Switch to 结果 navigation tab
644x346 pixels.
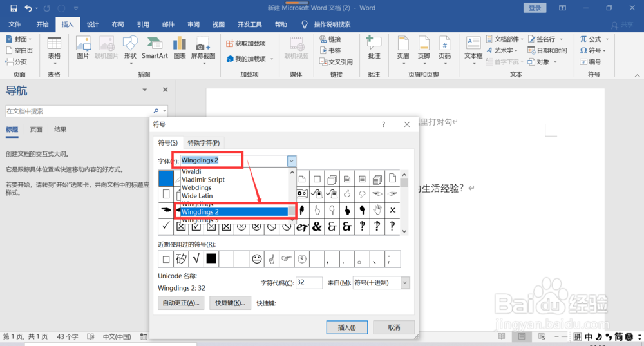(61, 130)
